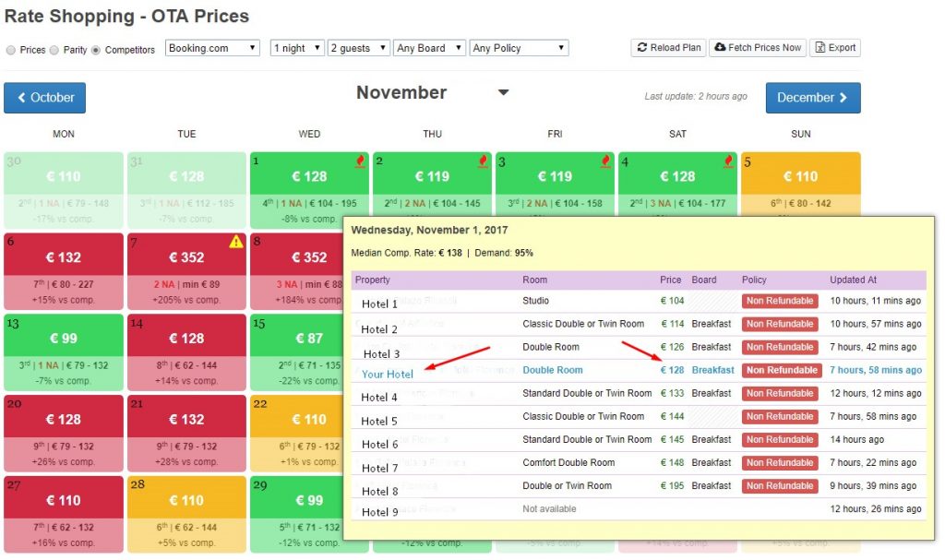The image size is (945, 560).
Task: Click the warning triangle on November 7
Action: [236, 243]
